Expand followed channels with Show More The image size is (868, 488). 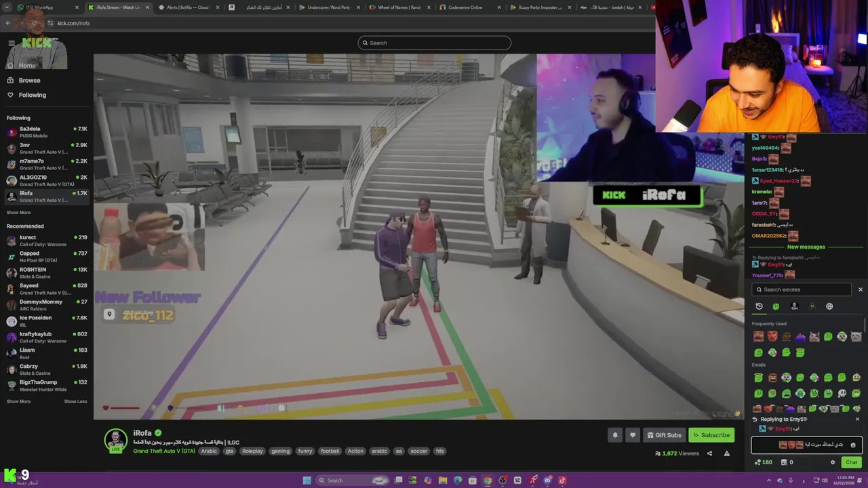click(18, 212)
